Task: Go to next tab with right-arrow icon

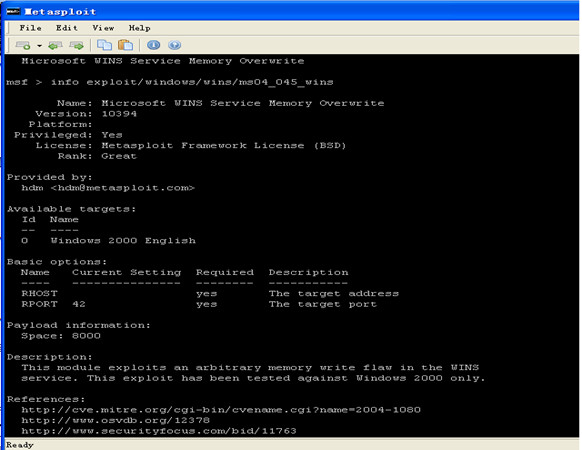Action: 76,45
